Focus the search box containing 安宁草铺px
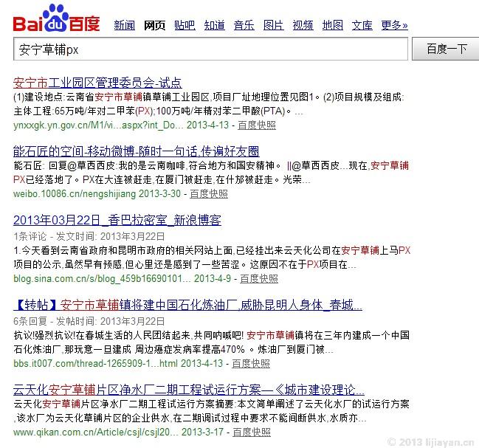Image resolution: width=479 pixels, height=448 pixels. 211,49
